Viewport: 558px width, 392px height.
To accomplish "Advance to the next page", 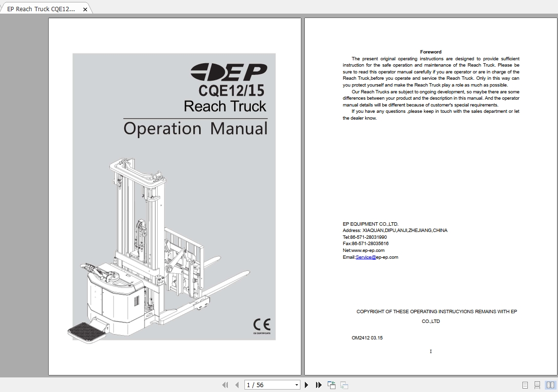I will (306, 385).
